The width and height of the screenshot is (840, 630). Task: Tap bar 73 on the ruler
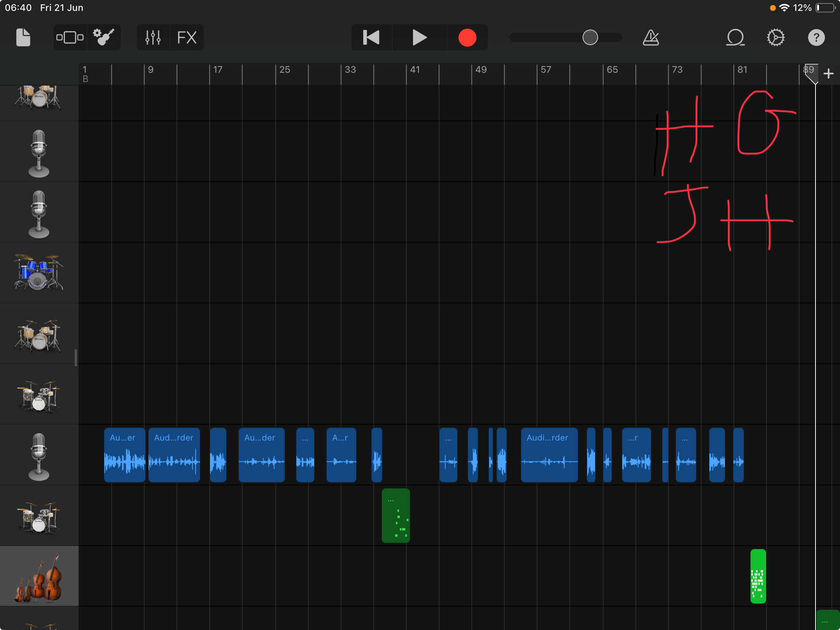tap(677, 70)
